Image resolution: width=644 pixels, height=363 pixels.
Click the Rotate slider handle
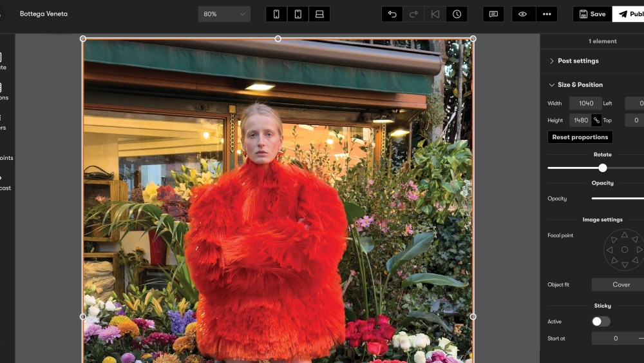click(603, 168)
